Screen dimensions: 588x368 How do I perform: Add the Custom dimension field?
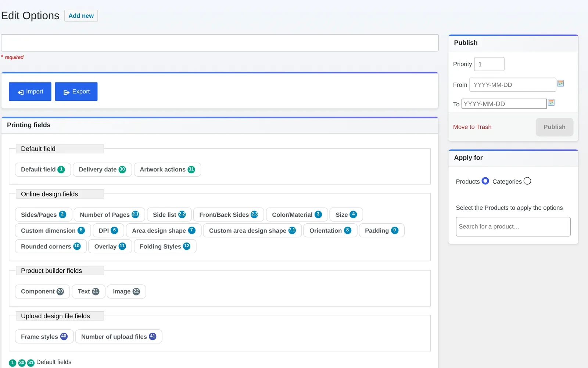click(53, 231)
